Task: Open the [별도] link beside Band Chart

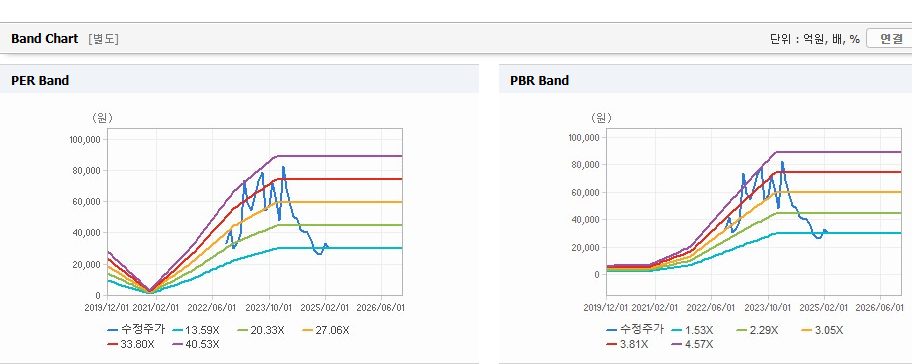Action: tap(104, 39)
